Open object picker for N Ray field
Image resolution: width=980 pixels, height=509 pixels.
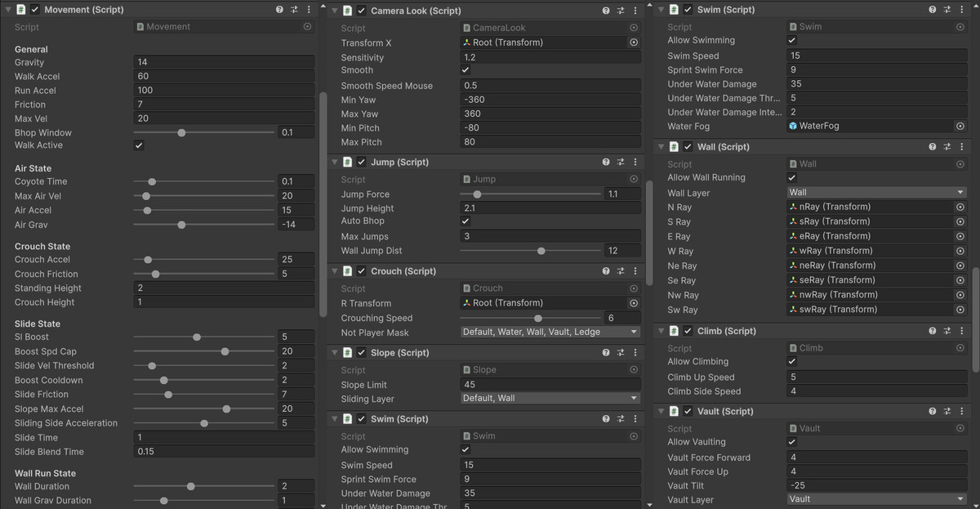pos(960,208)
